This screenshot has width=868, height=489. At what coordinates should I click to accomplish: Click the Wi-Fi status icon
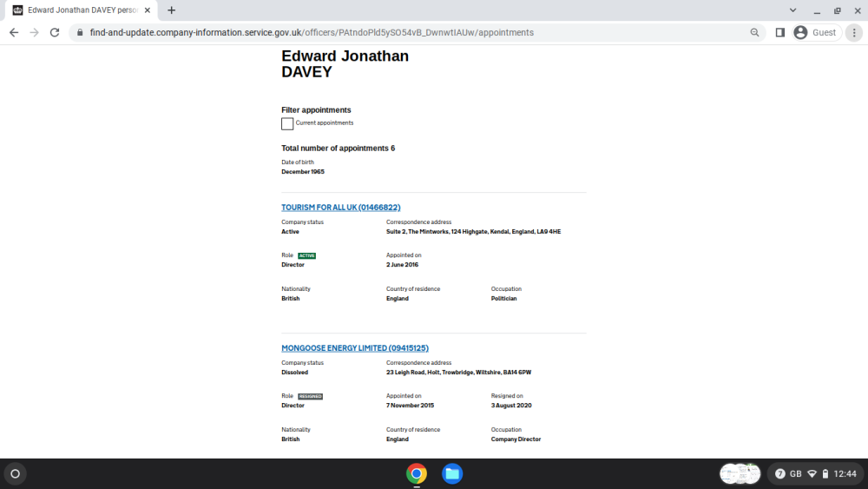tap(812, 473)
